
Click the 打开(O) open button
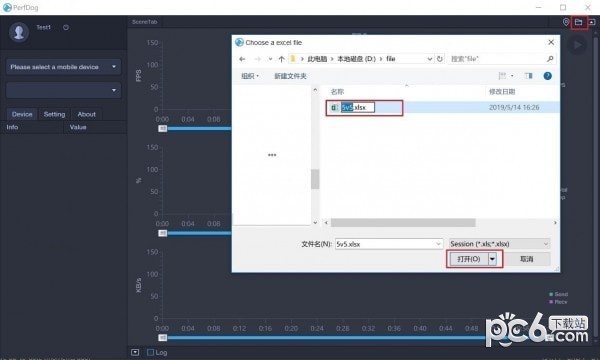(469, 259)
